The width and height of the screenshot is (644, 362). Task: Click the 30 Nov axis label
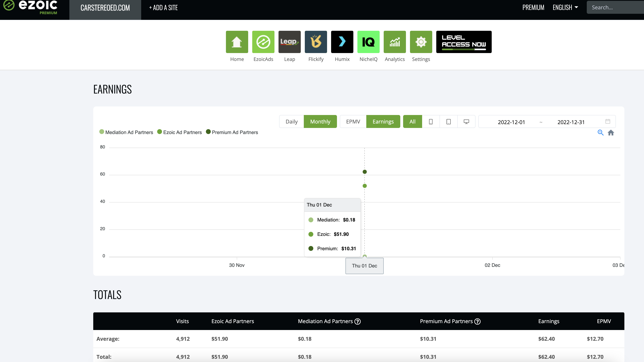coord(236,265)
